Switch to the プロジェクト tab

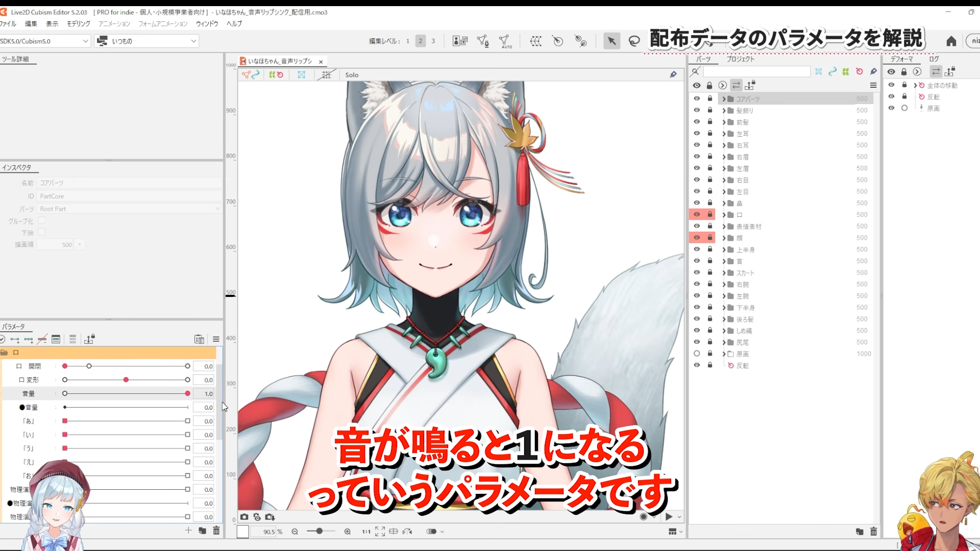(x=740, y=59)
